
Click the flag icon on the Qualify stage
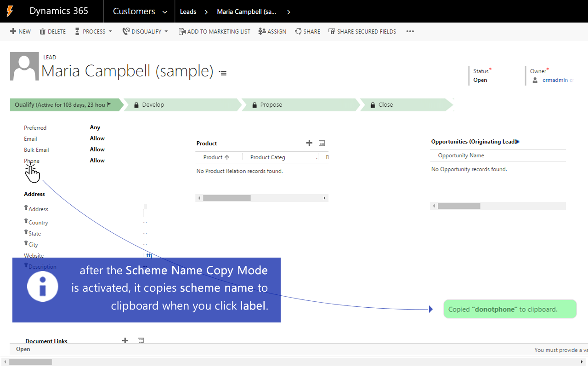pyautogui.click(x=109, y=104)
